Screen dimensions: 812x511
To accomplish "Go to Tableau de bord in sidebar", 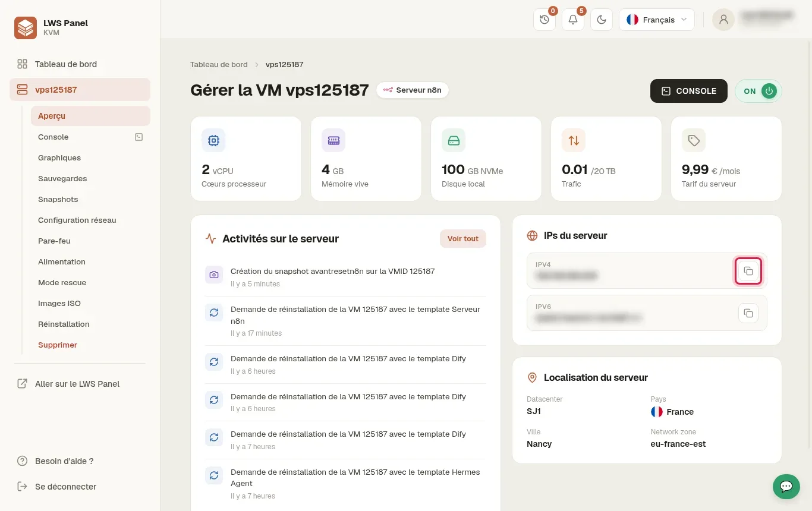I will [x=80, y=64].
